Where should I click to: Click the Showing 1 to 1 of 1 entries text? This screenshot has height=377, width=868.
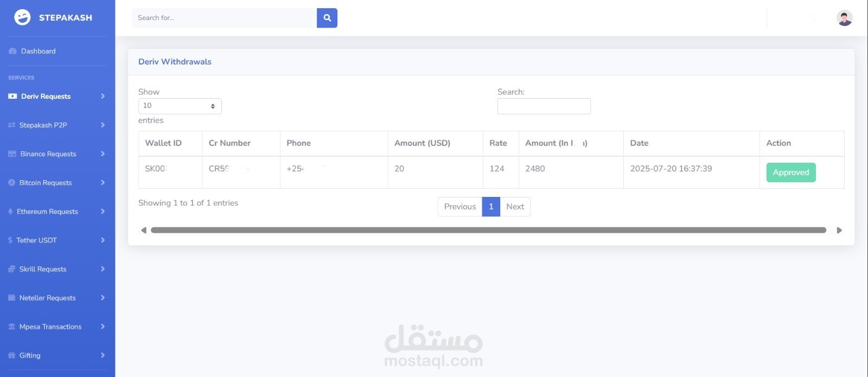coord(188,203)
